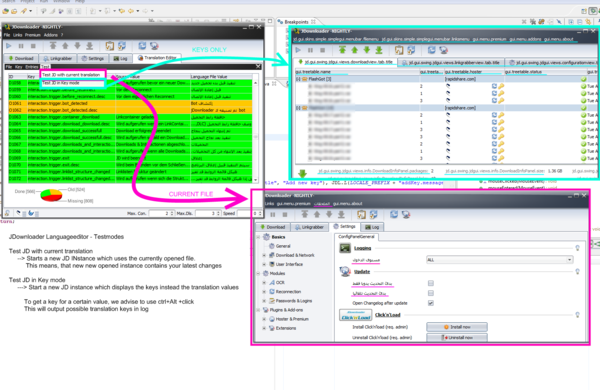Viewport: 600px width, 390px height.
Task: Close the Translation Editor panel with its X
Action: [x=258, y=66]
